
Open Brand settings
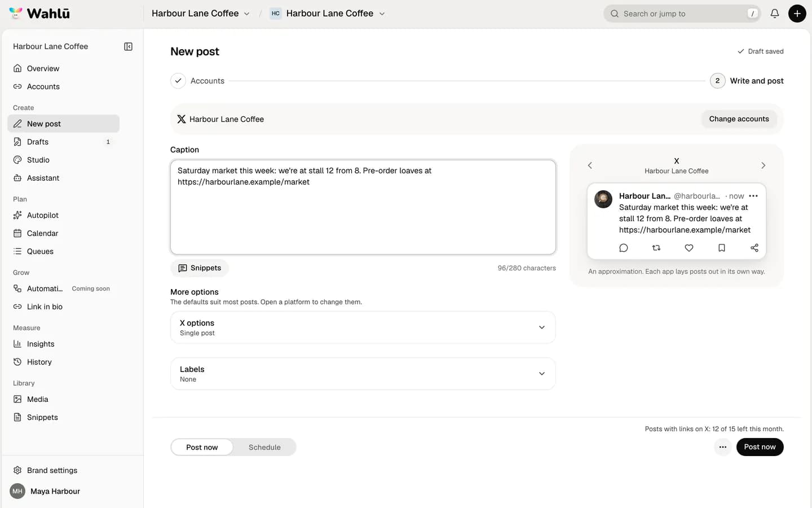(63, 470)
